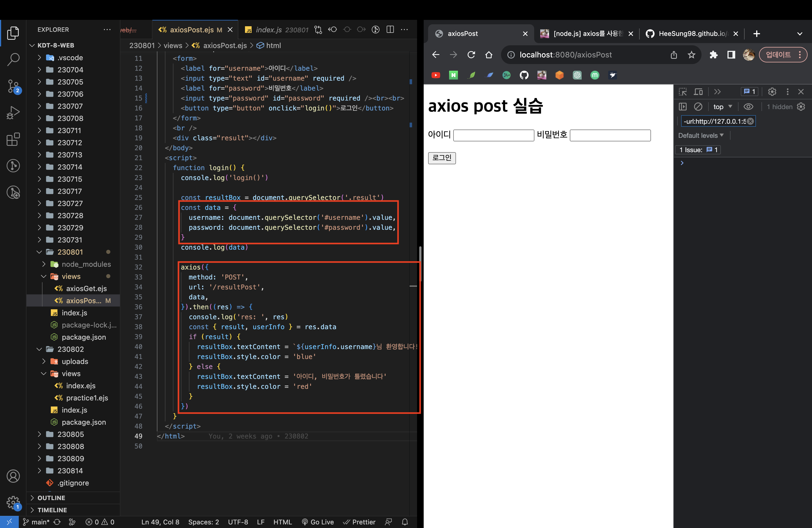Bookmark this page with the star
Viewport: 812px width, 528px height.
692,55
